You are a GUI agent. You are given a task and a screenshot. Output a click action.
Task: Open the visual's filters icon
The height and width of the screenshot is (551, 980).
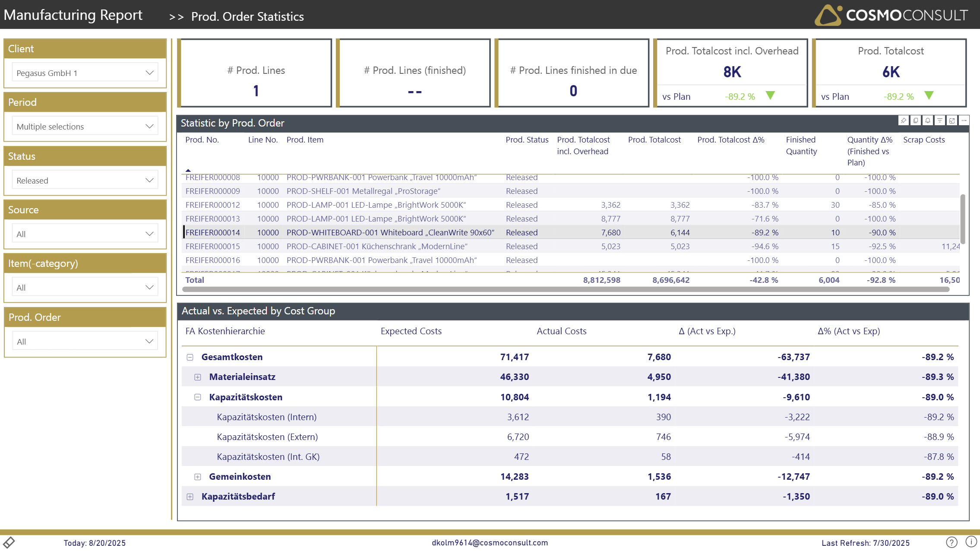coord(939,120)
